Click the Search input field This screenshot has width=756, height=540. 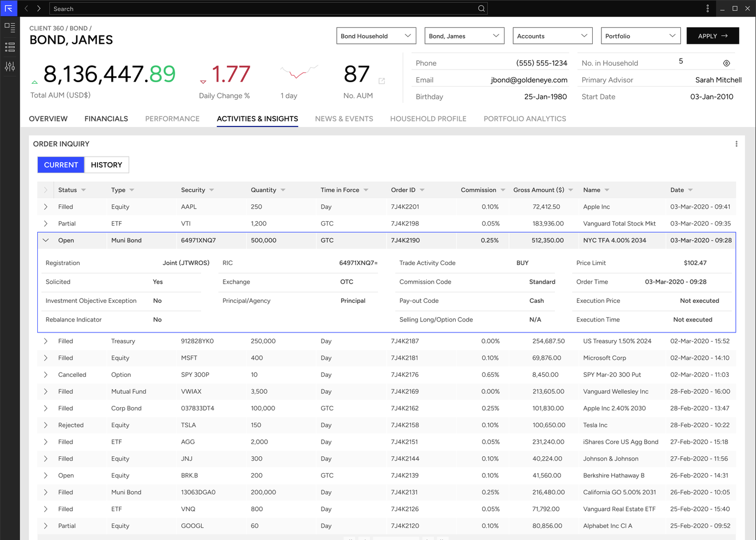[x=268, y=8]
